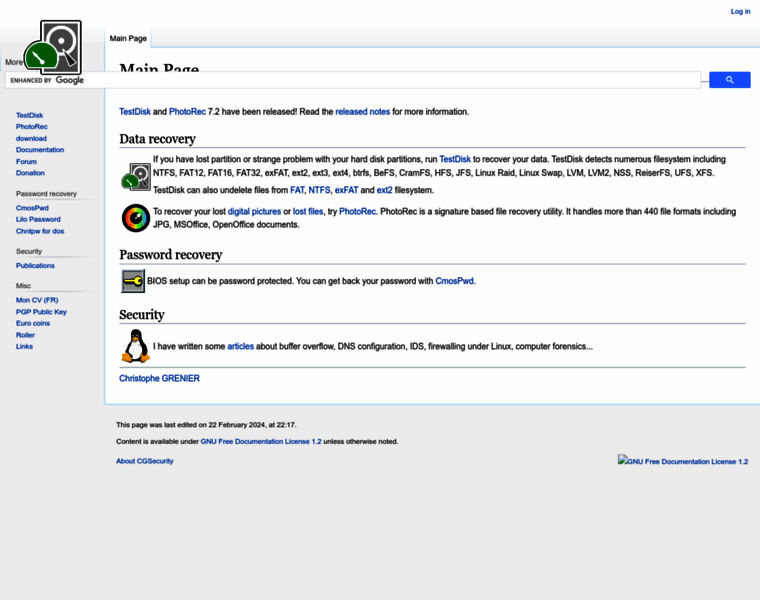Open Links in the sidebar
This screenshot has width=760, height=600.
pyautogui.click(x=24, y=347)
